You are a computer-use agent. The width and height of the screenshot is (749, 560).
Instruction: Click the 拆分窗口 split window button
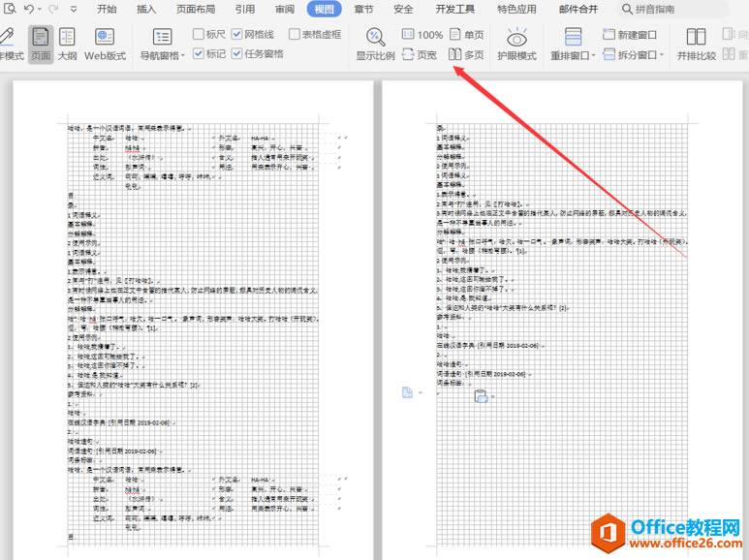630,55
